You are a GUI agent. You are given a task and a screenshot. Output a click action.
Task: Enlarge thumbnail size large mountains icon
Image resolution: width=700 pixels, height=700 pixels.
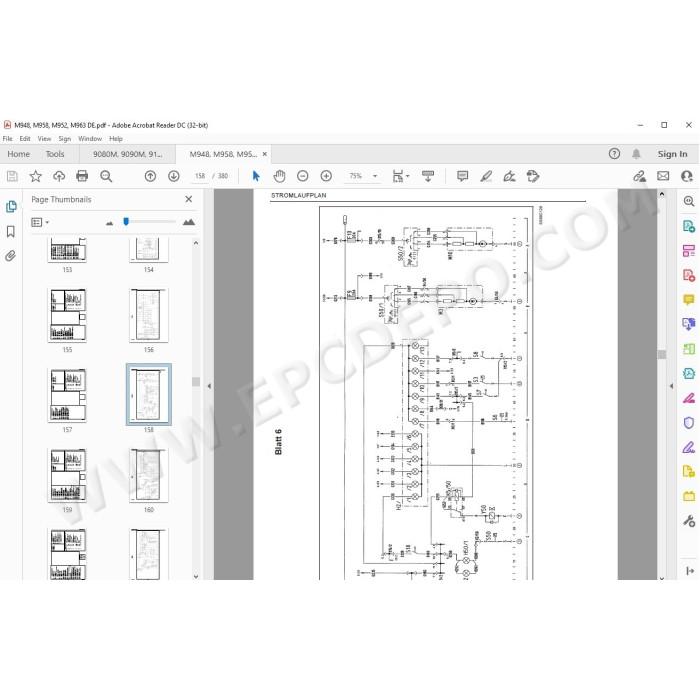[x=189, y=222]
